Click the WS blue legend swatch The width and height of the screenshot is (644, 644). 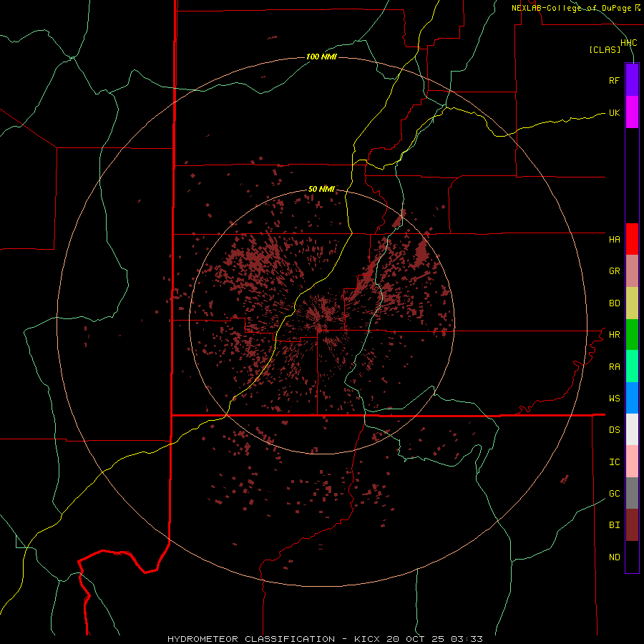(x=632, y=398)
